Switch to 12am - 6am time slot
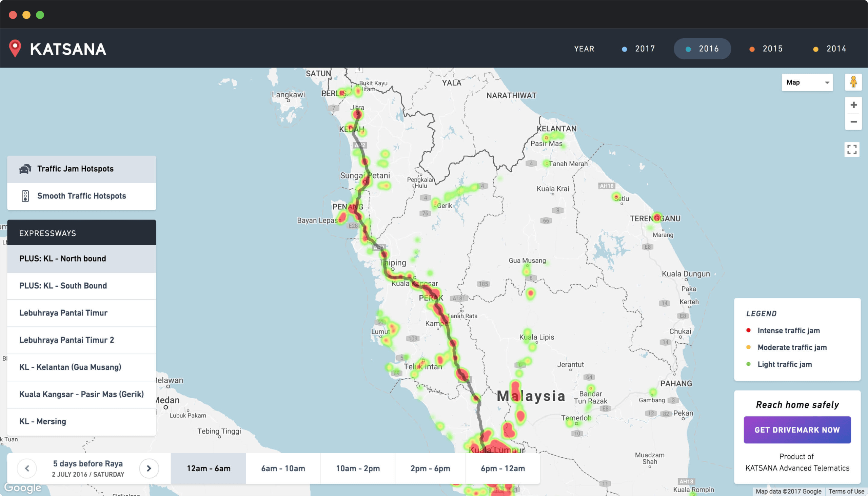 click(x=208, y=469)
